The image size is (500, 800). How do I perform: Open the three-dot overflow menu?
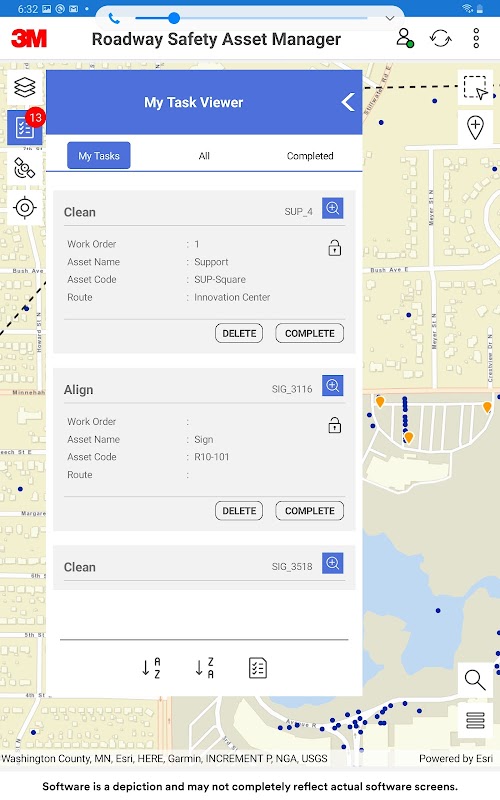[x=476, y=38]
